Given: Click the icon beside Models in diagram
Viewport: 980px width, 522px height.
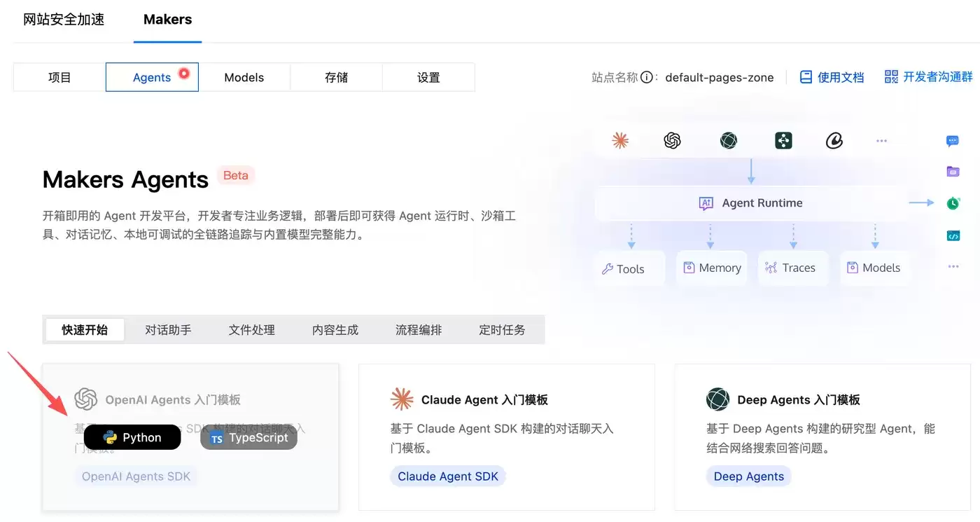Looking at the screenshot, I should tap(853, 268).
